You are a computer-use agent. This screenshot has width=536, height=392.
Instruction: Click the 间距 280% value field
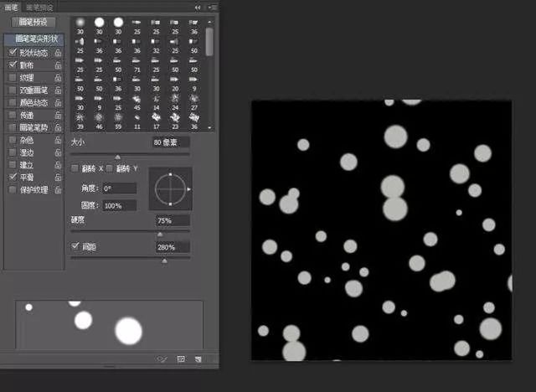pos(173,247)
